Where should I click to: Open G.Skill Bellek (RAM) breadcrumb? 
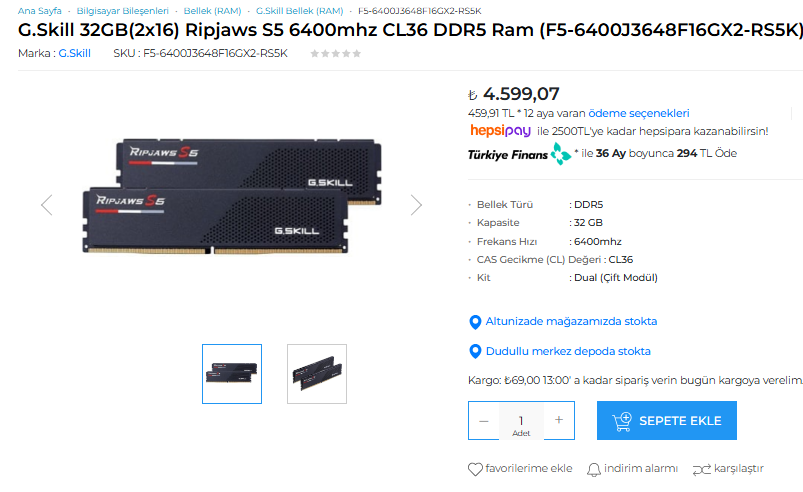point(300,11)
